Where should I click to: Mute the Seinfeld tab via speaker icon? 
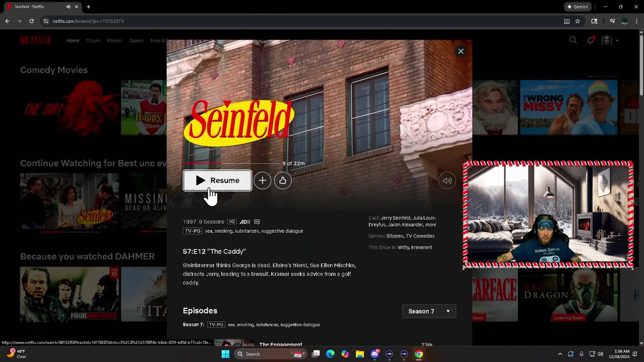click(68, 7)
